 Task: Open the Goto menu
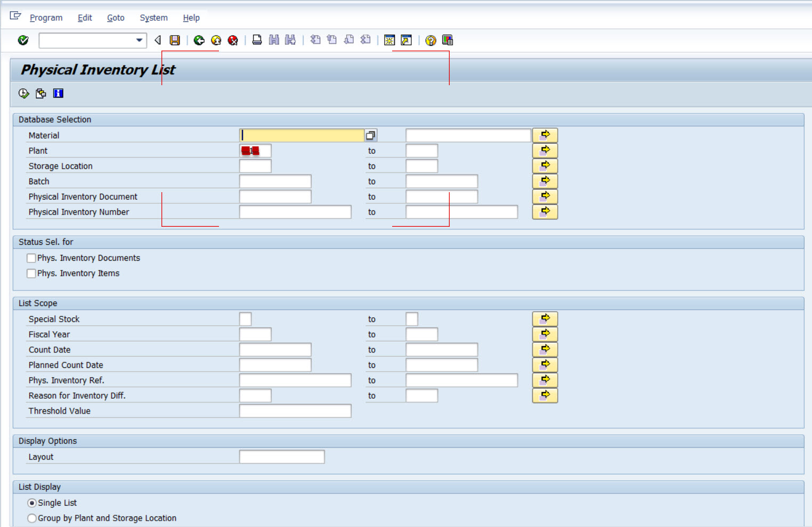click(x=115, y=18)
